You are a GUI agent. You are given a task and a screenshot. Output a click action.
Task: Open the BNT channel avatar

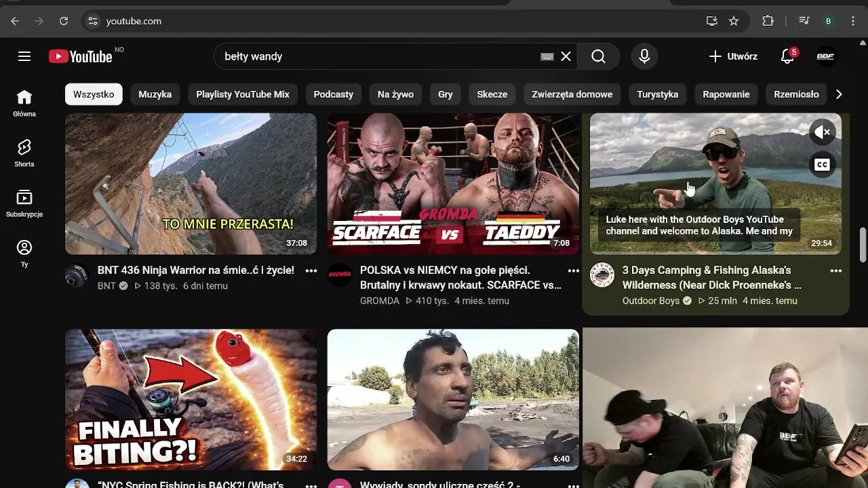[x=77, y=276]
